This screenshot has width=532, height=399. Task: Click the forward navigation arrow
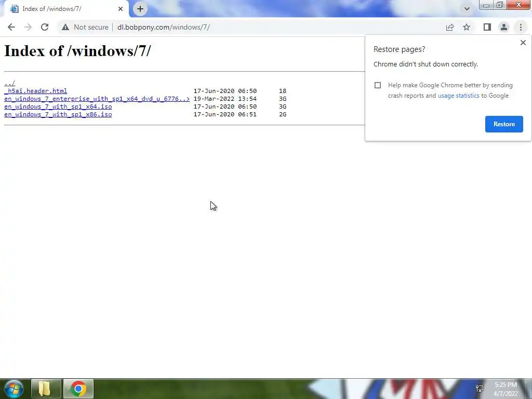pyautogui.click(x=28, y=27)
